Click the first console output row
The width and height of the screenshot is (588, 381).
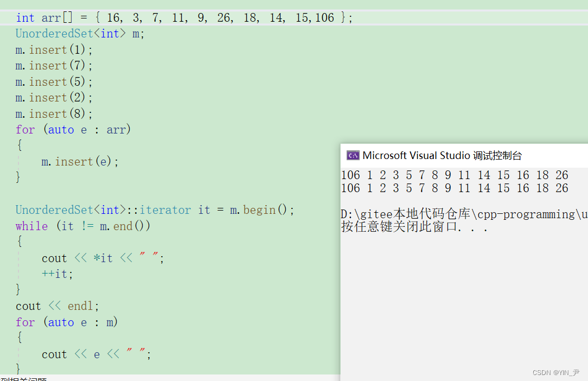click(x=455, y=175)
